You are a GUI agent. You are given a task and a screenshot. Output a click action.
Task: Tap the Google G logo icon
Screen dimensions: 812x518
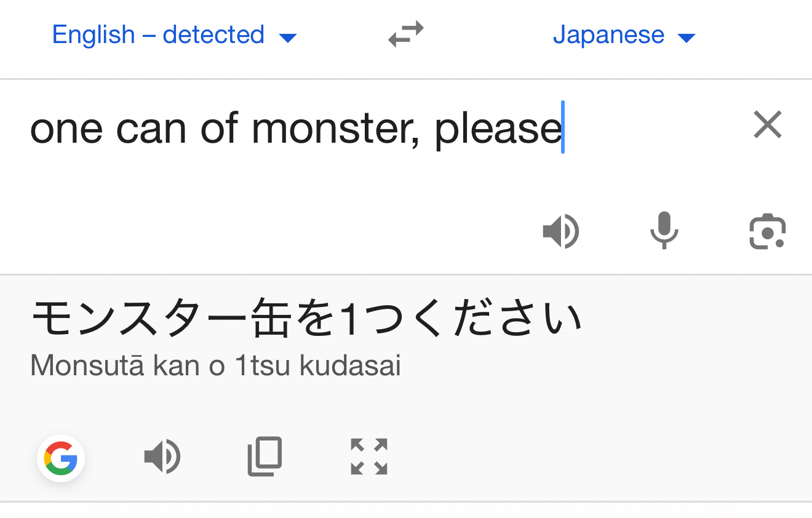click(x=61, y=458)
